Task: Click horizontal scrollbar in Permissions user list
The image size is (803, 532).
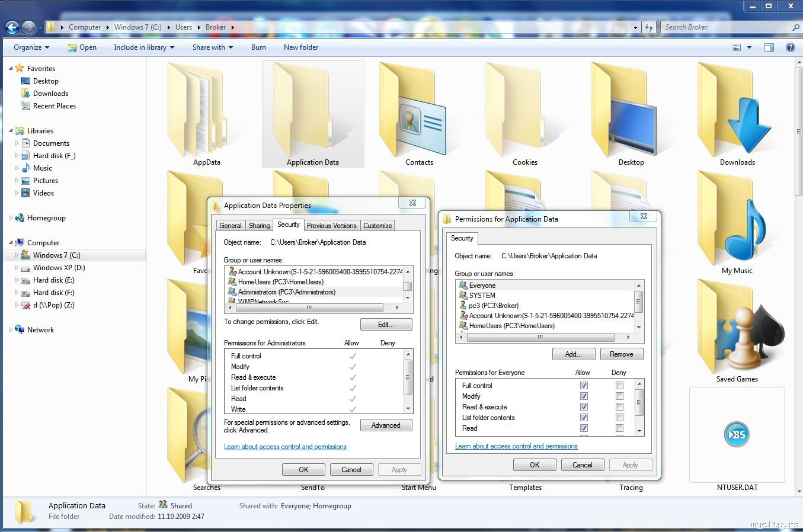Action: [x=540, y=337]
